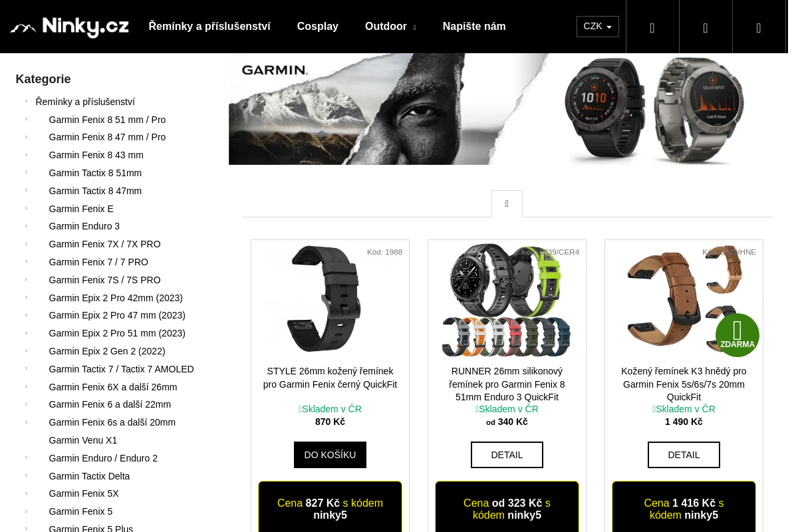Click the filter tab icon above products

(x=507, y=204)
